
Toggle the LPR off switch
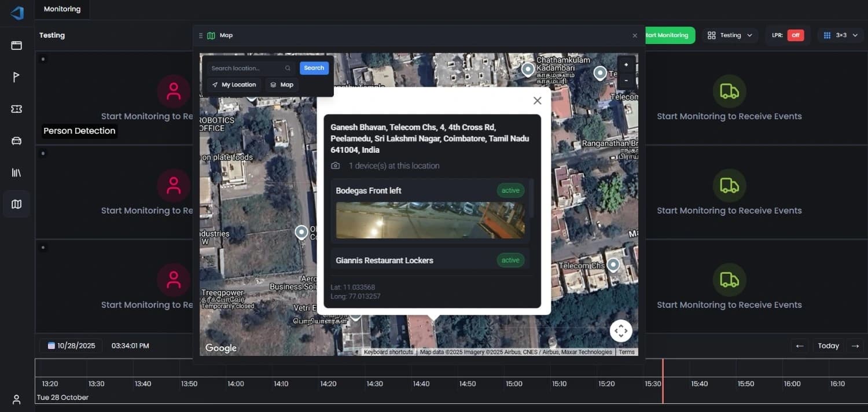795,35
